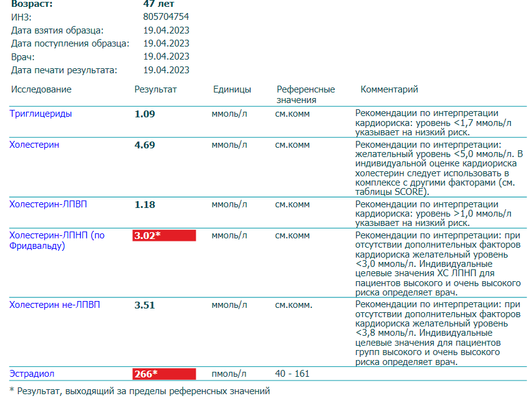Click the HDL cholesterol result value 1.18
The image size is (532, 401).
point(145,205)
